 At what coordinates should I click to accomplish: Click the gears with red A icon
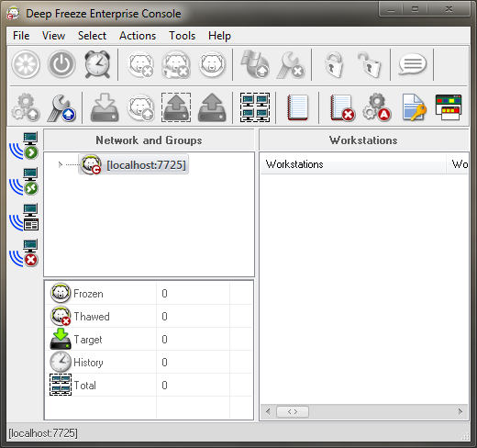[x=377, y=107]
